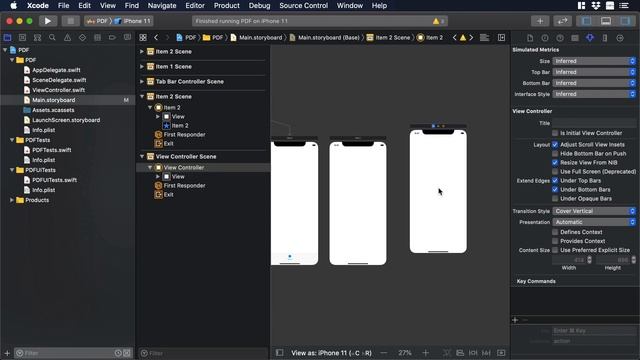Image resolution: width=640 pixels, height=360 pixels.
Task: Uncheck Adjust Scroll View Insets
Action: 555,144
